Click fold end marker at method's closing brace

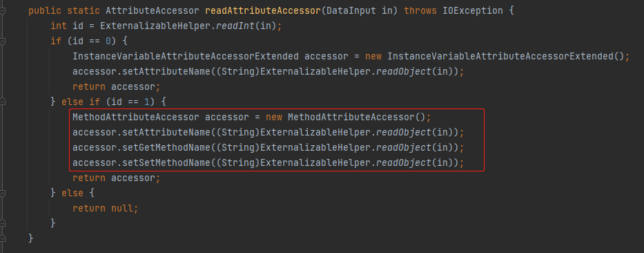[3, 238]
